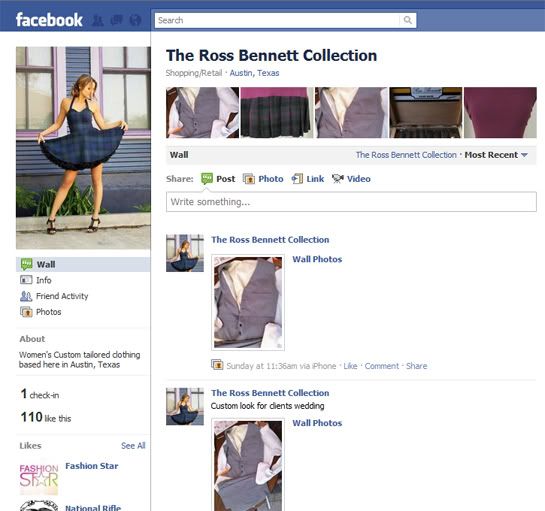Open the plaid skirt photo thumbnail
The height and width of the screenshot is (511, 545).
tap(277, 113)
